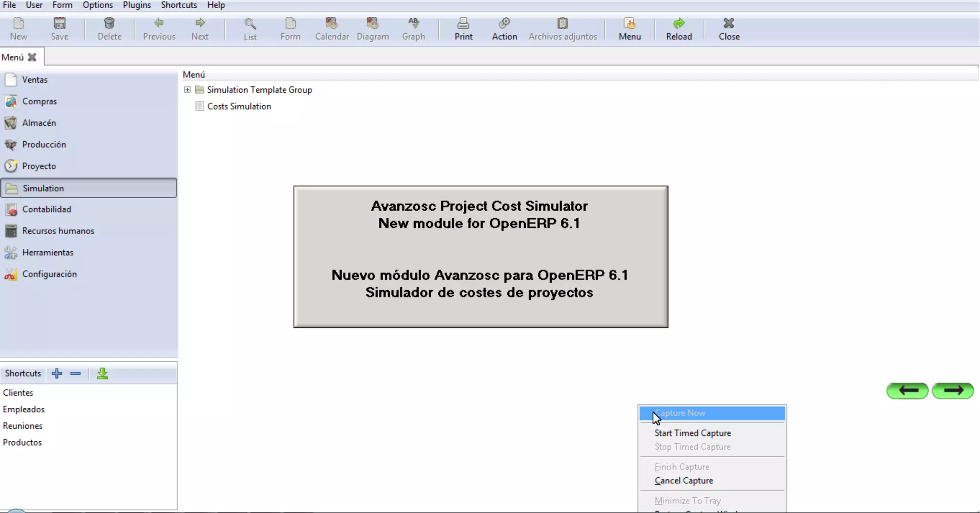The image size is (980, 513).
Task: Open the Graph view
Action: click(413, 29)
